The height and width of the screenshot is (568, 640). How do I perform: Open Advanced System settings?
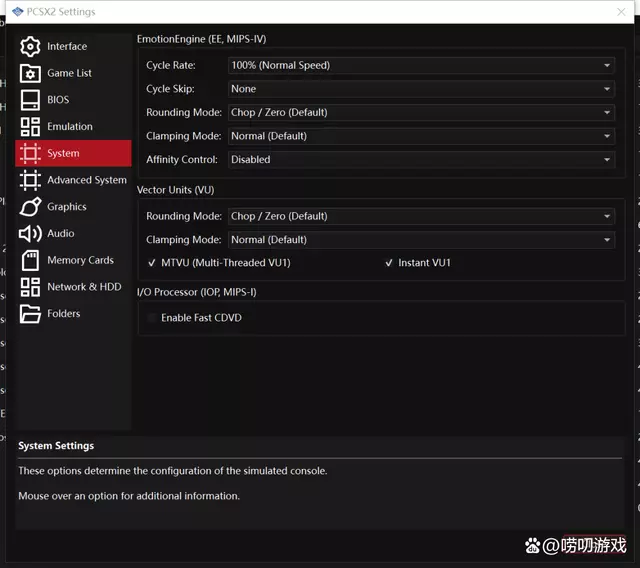coord(73,180)
